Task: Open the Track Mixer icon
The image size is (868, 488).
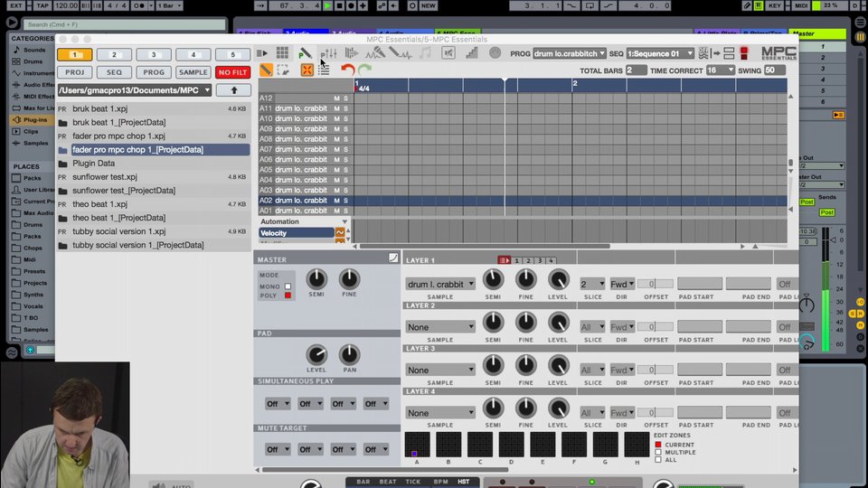Action: pyautogui.click(x=352, y=53)
